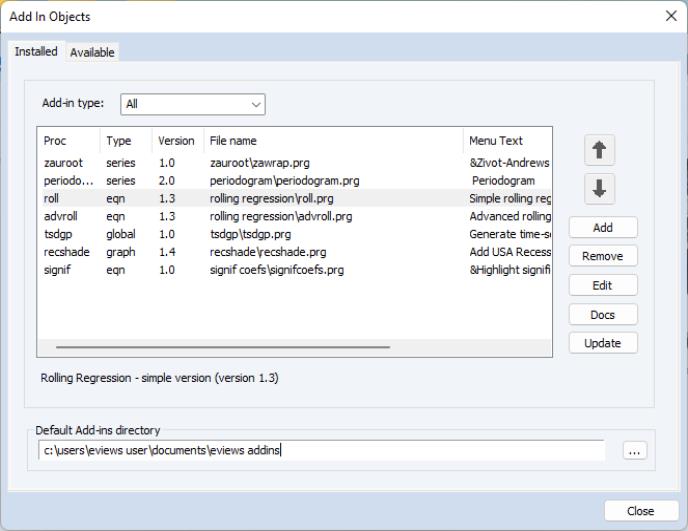Browse for directory with the ellipsis button

(x=634, y=451)
